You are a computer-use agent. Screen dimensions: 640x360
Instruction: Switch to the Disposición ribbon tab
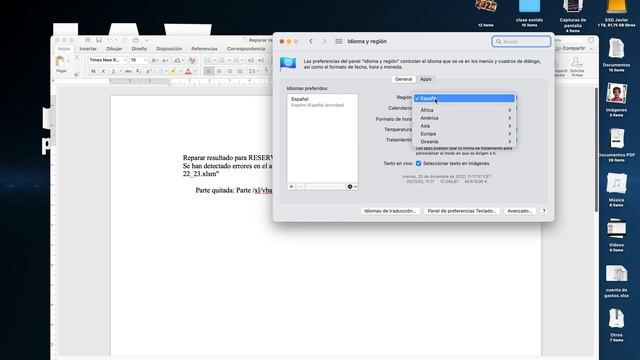coord(169,49)
